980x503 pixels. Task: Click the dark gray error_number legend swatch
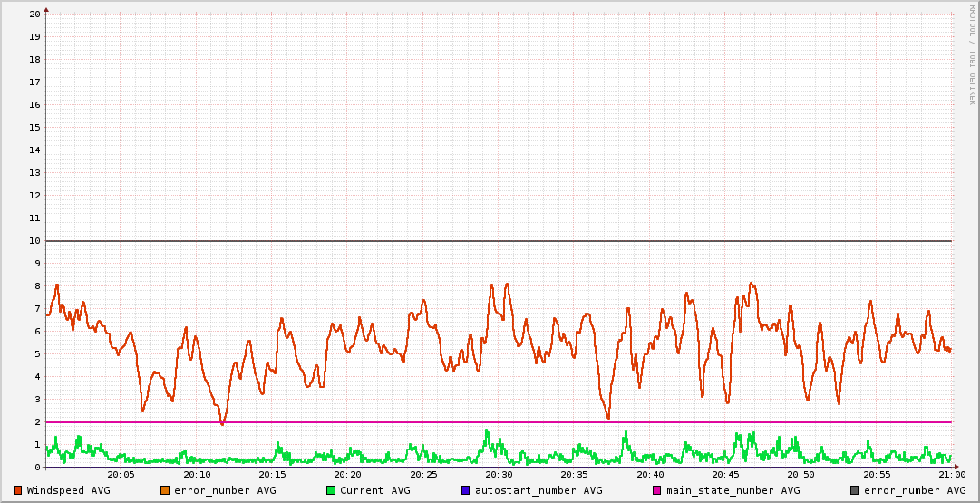855,490
